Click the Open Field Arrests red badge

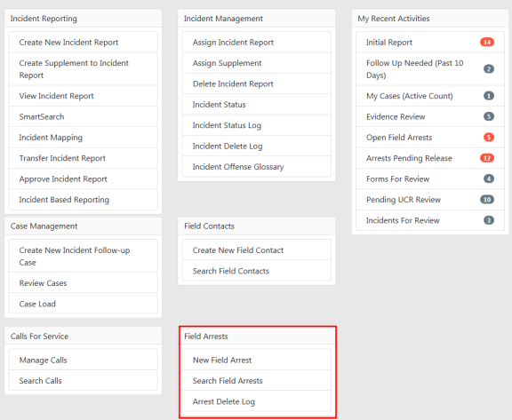(x=489, y=138)
